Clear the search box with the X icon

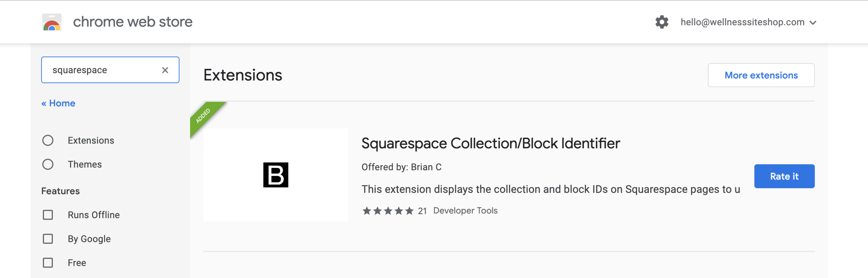[165, 70]
